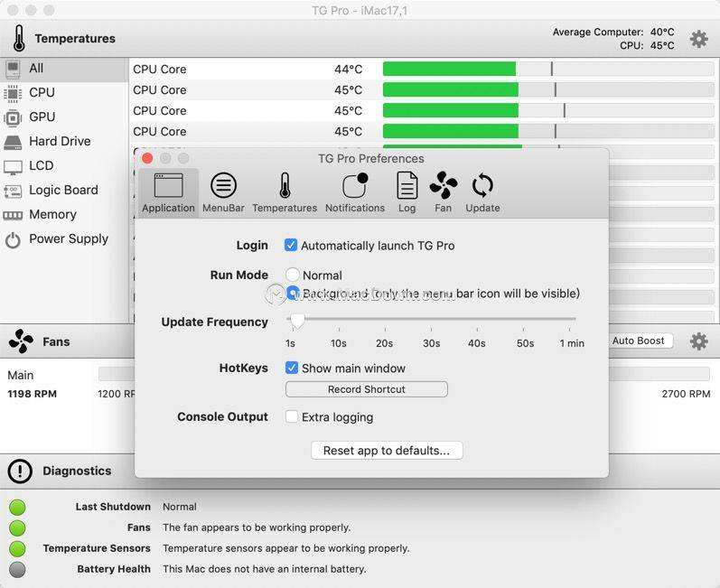Click the Temperatures thermometer icon
Viewport: 720px width, 588px height.
19,38
